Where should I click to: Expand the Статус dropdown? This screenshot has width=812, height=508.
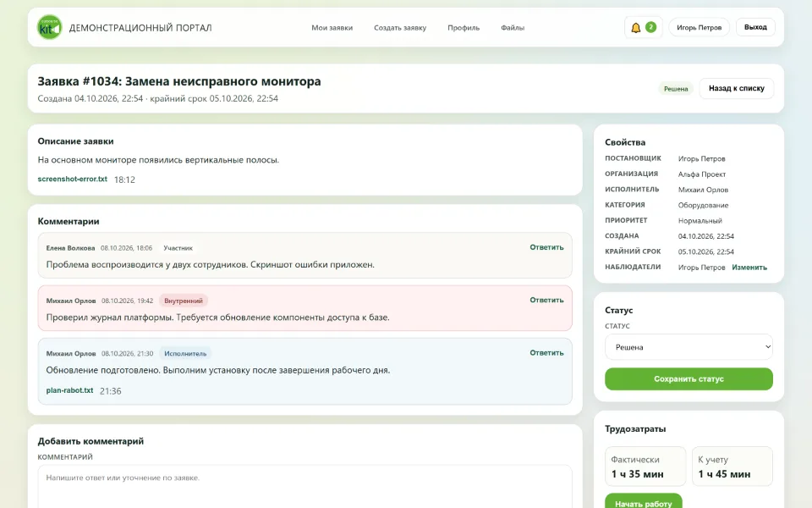(x=689, y=347)
